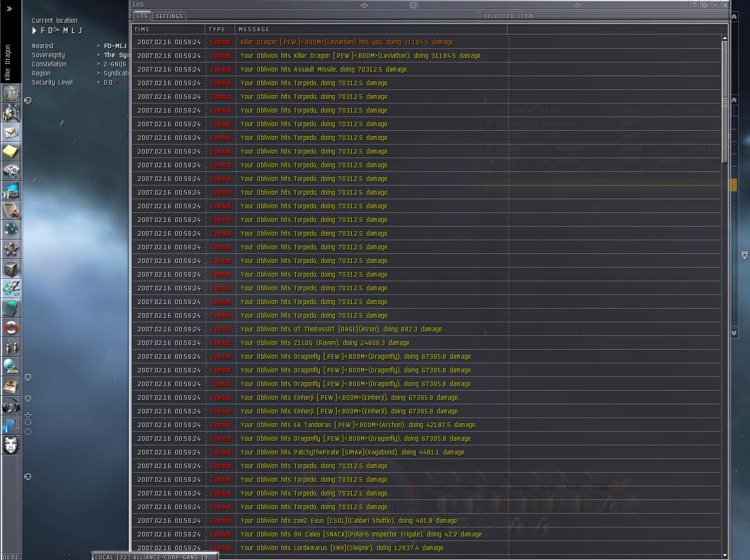Select row 'Killer Dragon ... hits you, doing 31184.5'
This screenshot has width=750, height=560.
[x=426, y=42]
